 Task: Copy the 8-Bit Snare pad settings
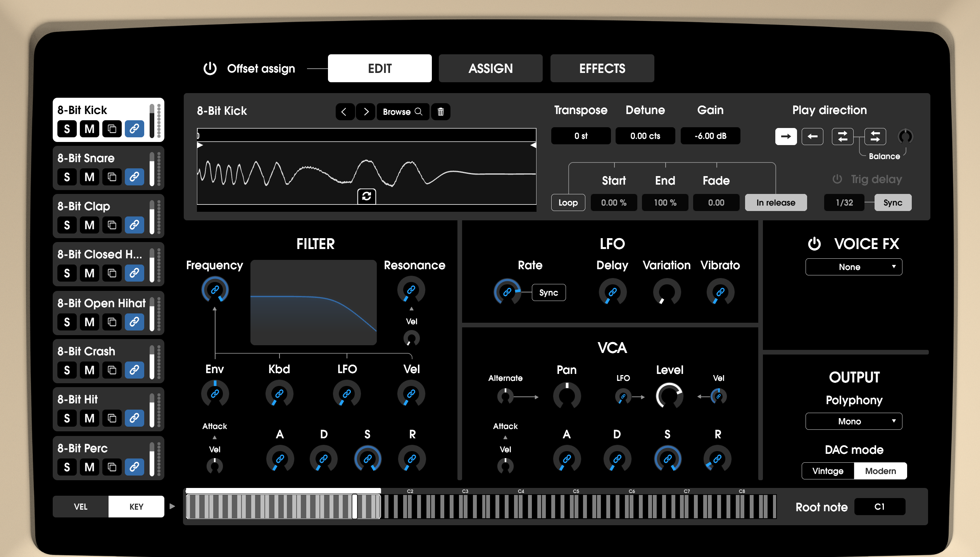click(112, 177)
